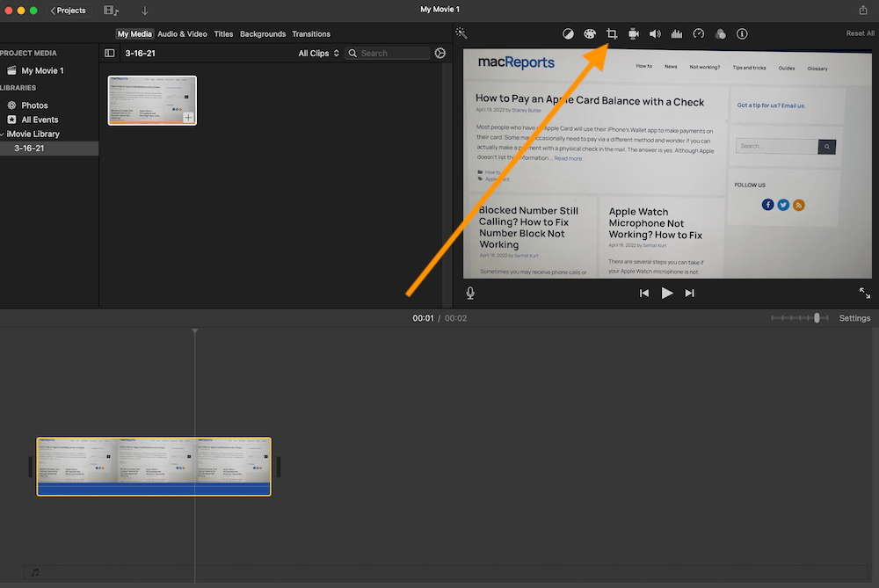The width and height of the screenshot is (879, 588).
Task: Select the cropping tool
Action: [612, 33]
